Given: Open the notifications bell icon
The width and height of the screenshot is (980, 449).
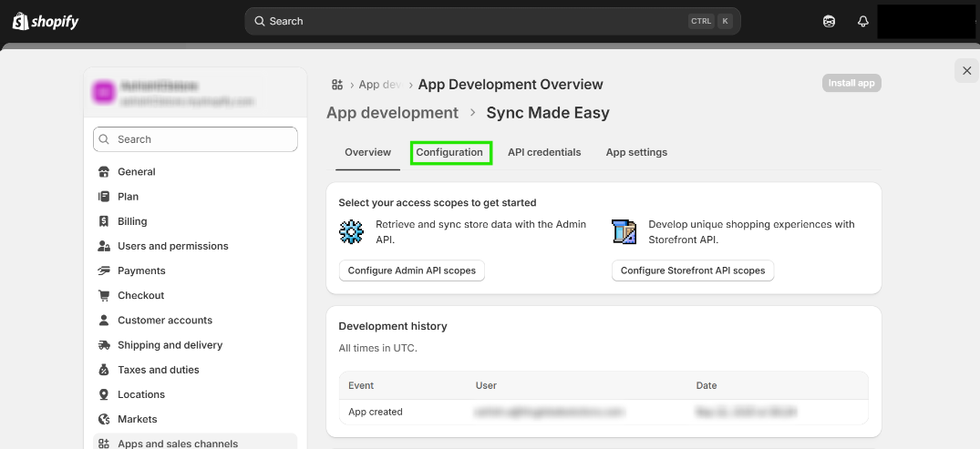Looking at the screenshot, I should click(862, 22).
